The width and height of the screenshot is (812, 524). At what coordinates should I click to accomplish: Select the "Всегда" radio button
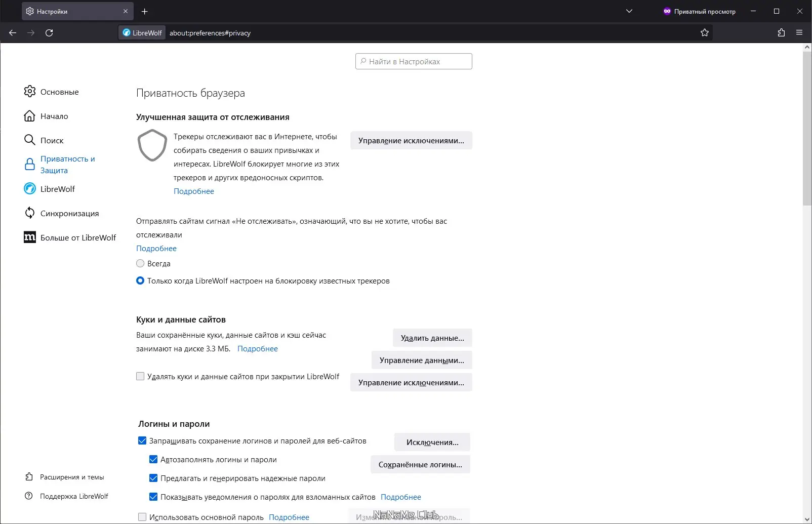140,263
